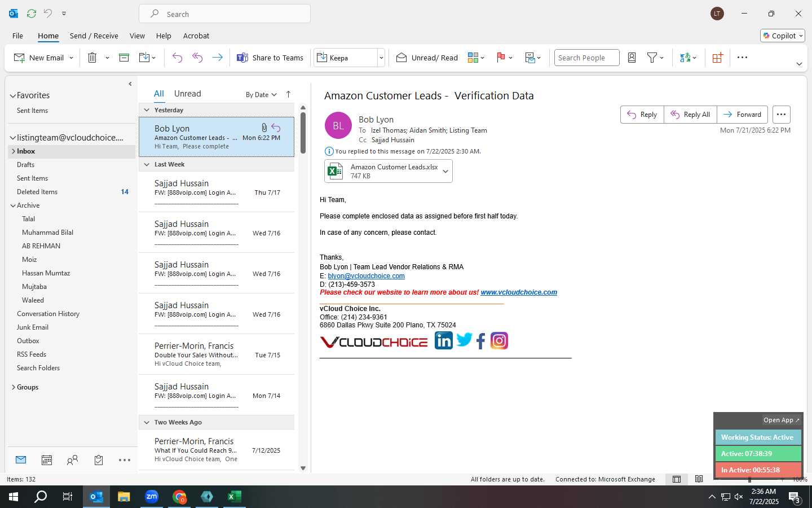Viewport: 812px width, 508px height.
Task: Click Reply button in reading pane
Action: (x=642, y=115)
